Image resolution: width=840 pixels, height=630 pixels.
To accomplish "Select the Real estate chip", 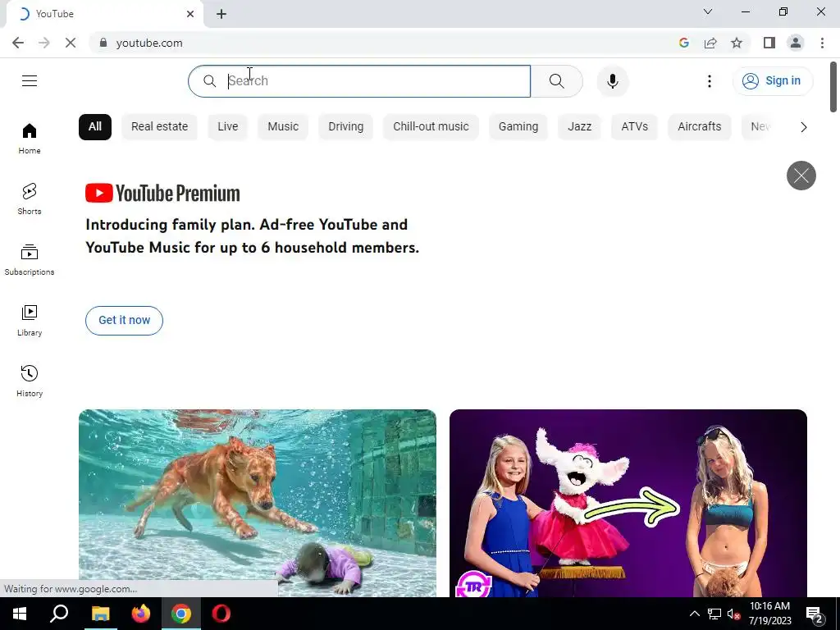I will click(160, 127).
